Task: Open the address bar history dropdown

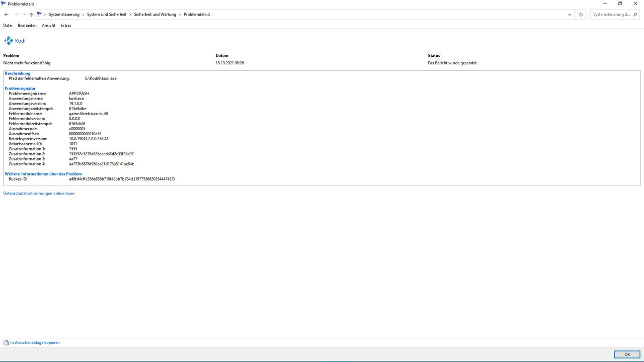Action: point(570,15)
